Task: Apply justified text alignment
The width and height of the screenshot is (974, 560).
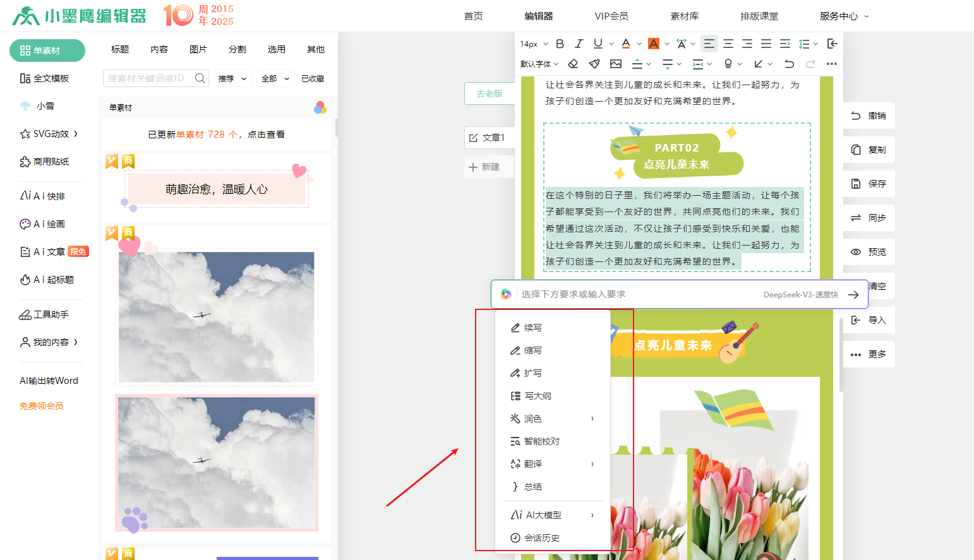Action: (766, 44)
